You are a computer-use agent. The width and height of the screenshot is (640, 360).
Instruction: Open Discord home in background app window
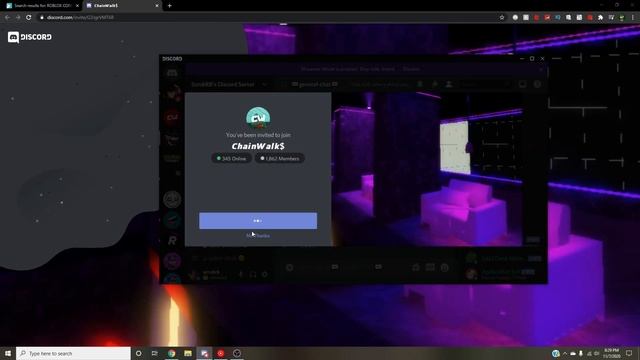click(172, 73)
